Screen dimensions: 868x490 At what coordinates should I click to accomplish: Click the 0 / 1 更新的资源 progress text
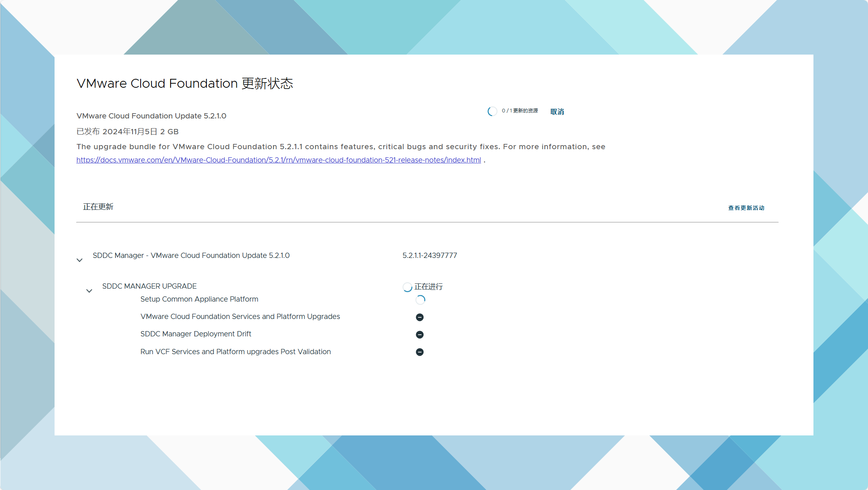tap(520, 111)
